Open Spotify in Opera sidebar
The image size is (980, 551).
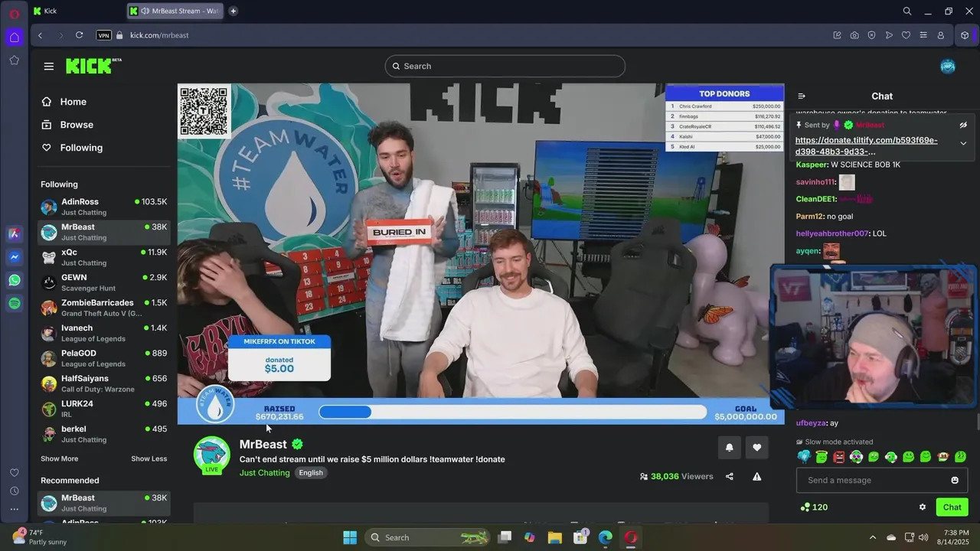pyautogui.click(x=15, y=304)
